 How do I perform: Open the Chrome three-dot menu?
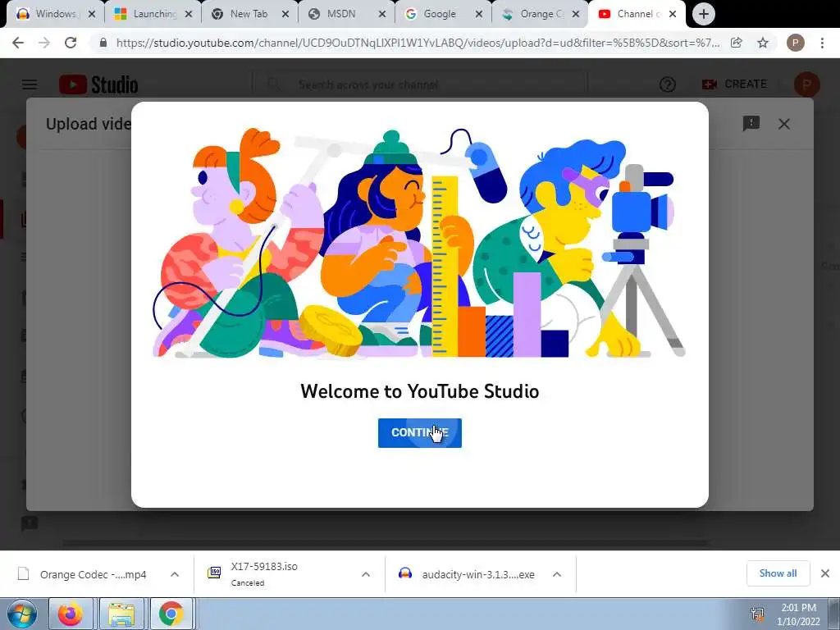[x=822, y=43]
